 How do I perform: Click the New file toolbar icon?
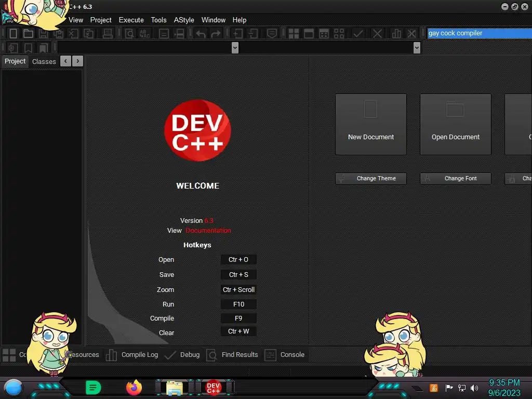(13, 33)
